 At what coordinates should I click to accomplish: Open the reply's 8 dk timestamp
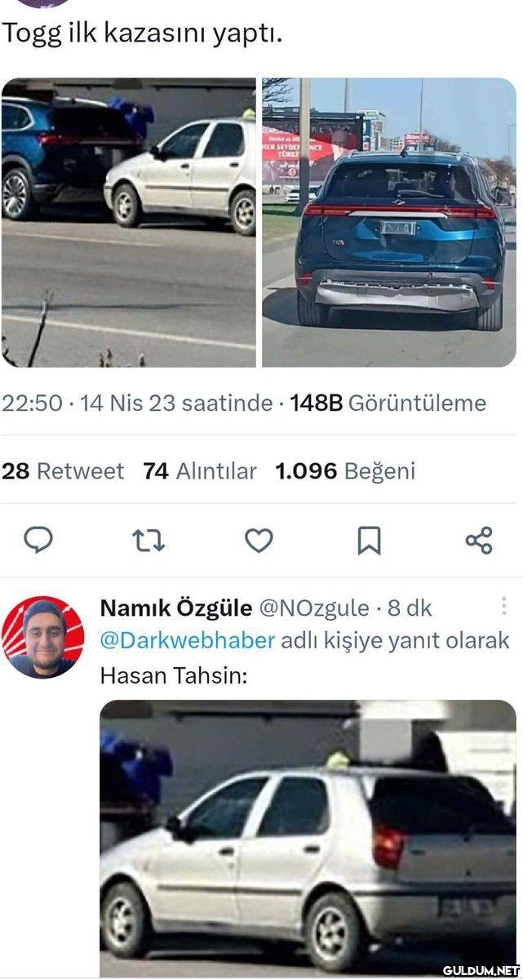[410, 608]
